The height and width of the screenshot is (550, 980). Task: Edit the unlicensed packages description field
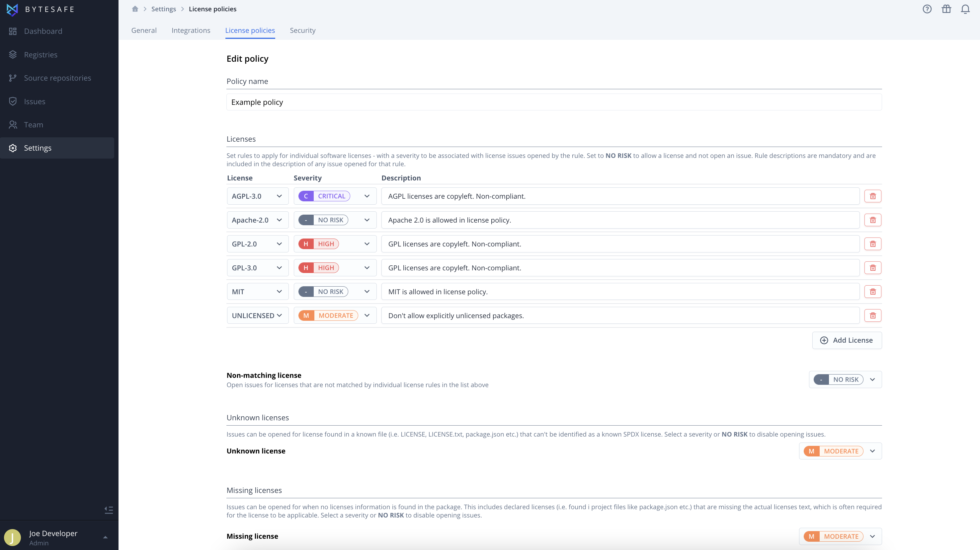[620, 315]
